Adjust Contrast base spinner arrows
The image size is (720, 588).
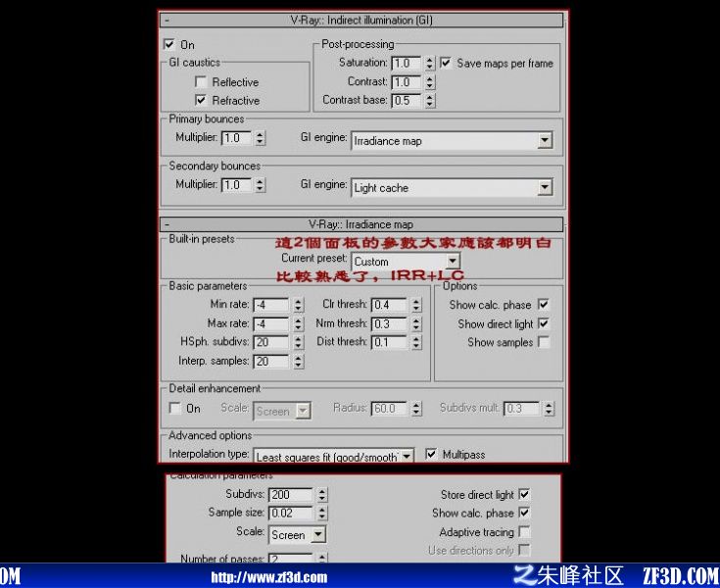pos(429,100)
